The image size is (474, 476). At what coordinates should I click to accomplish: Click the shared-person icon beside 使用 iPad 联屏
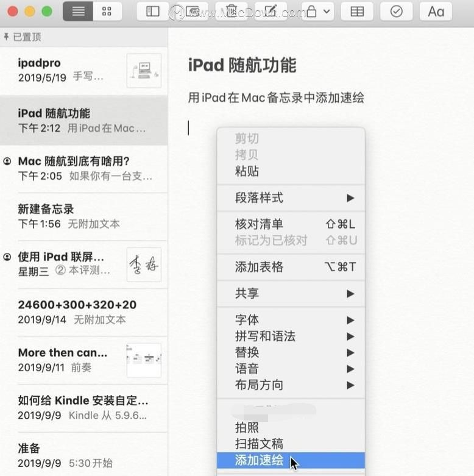7,257
